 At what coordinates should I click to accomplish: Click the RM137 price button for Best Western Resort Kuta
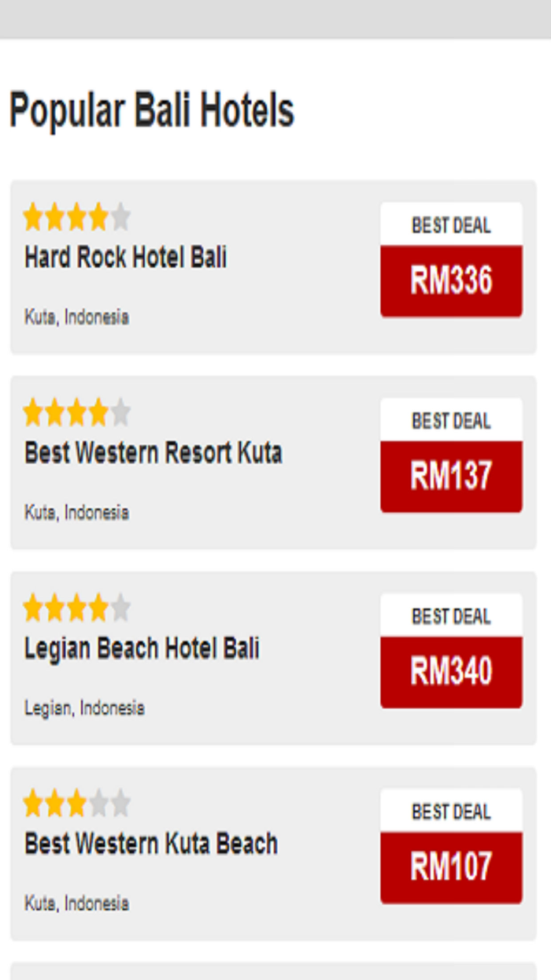pos(450,476)
